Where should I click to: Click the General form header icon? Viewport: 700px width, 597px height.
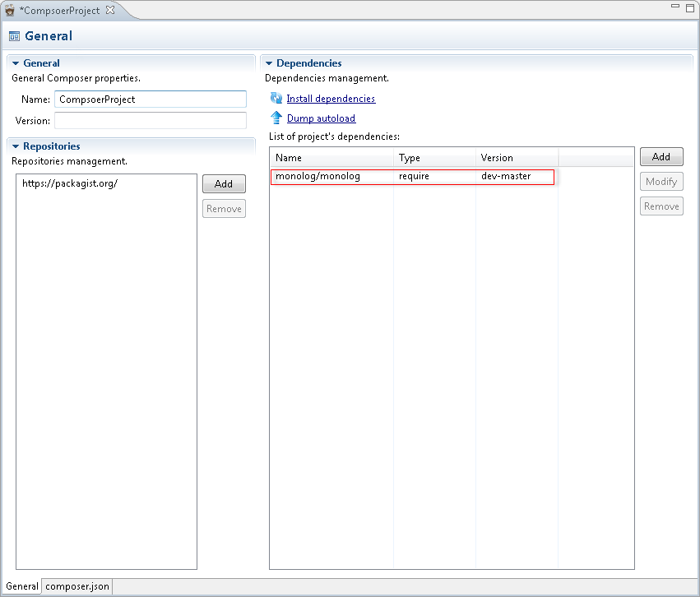14,36
